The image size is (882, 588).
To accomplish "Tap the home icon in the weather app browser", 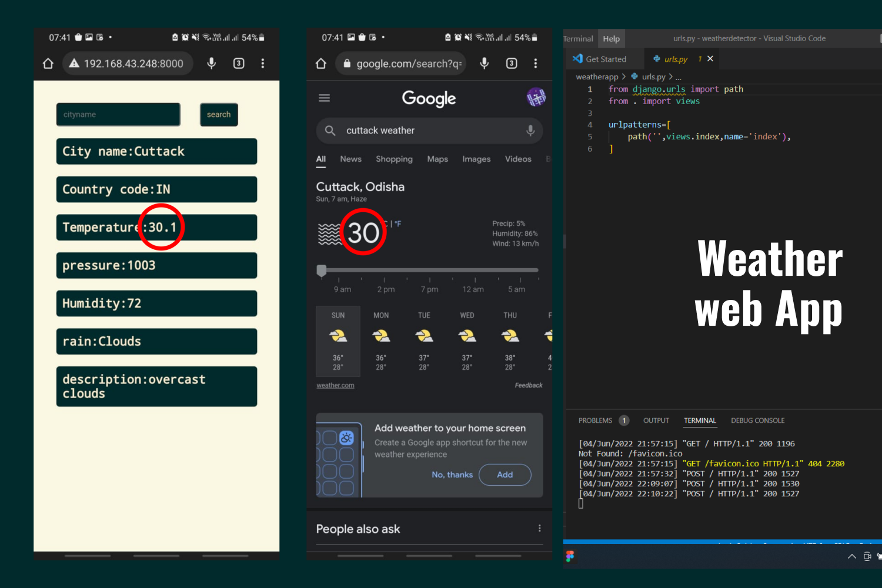I will (48, 64).
